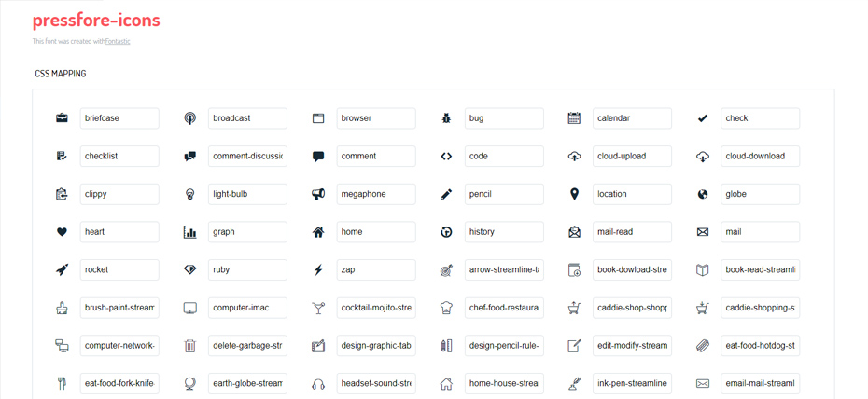Click the heart icon
The image size is (868, 399).
62,232
